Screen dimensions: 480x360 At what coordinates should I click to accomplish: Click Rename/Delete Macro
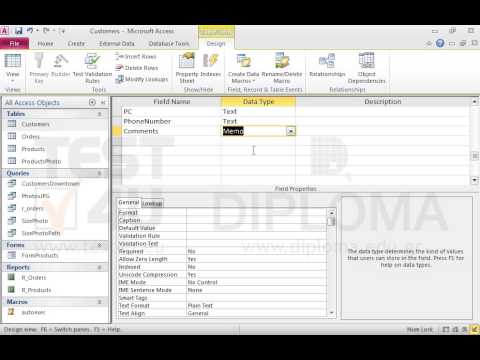point(282,68)
